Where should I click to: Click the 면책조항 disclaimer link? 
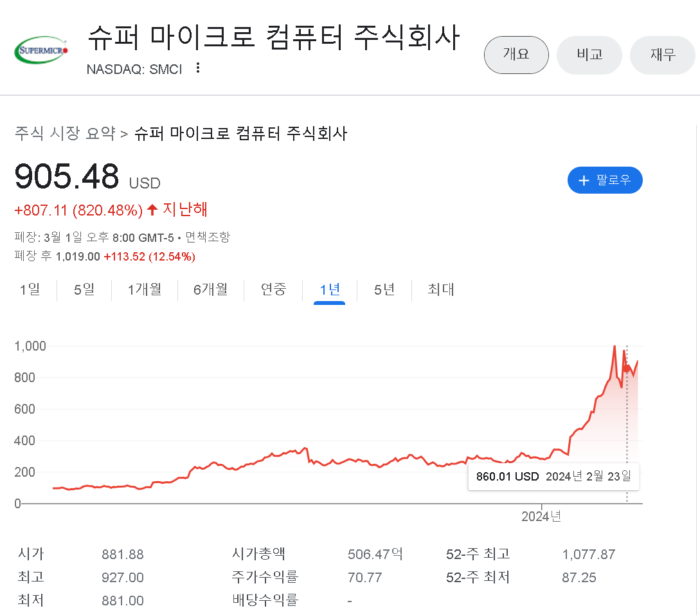(208, 237)
